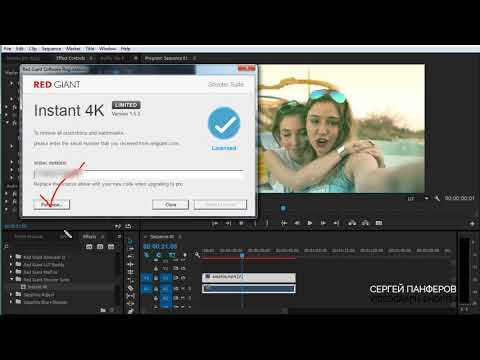The image size is (480, 360).
Task: Open the Help menu
Action: [x=125, y=49]
